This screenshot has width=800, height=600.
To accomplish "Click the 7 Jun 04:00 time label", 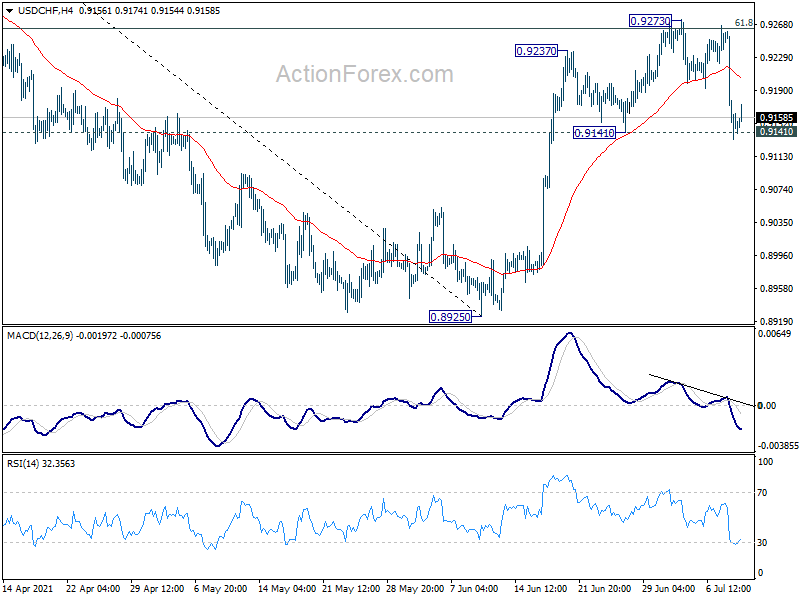I will [474, 588].
